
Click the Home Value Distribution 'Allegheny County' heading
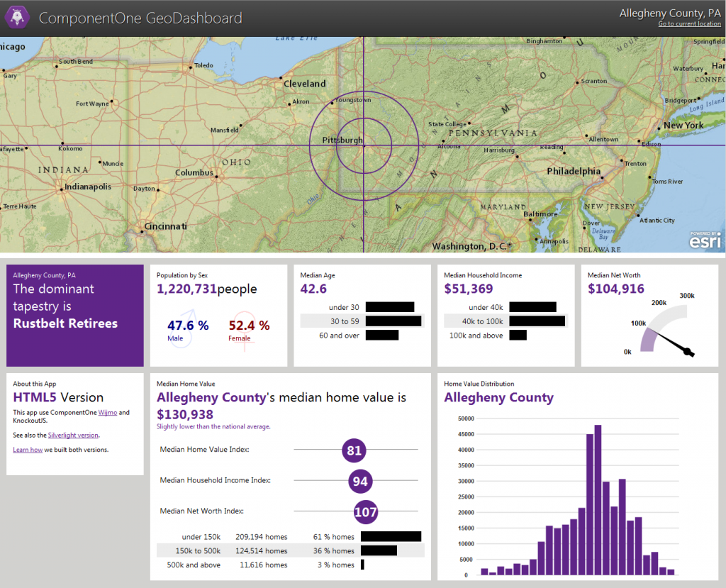click(498, 397)
